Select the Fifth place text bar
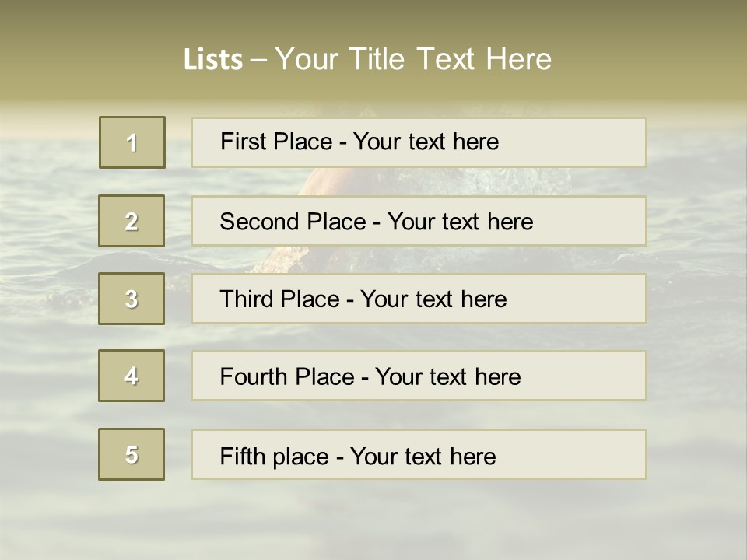Screen dimensions: 747x560 pos(419,453)
